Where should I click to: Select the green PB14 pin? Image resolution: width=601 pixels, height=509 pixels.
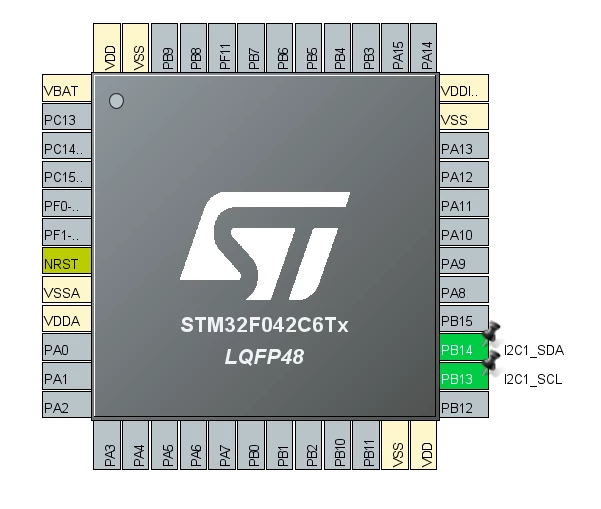pos(464,347)
